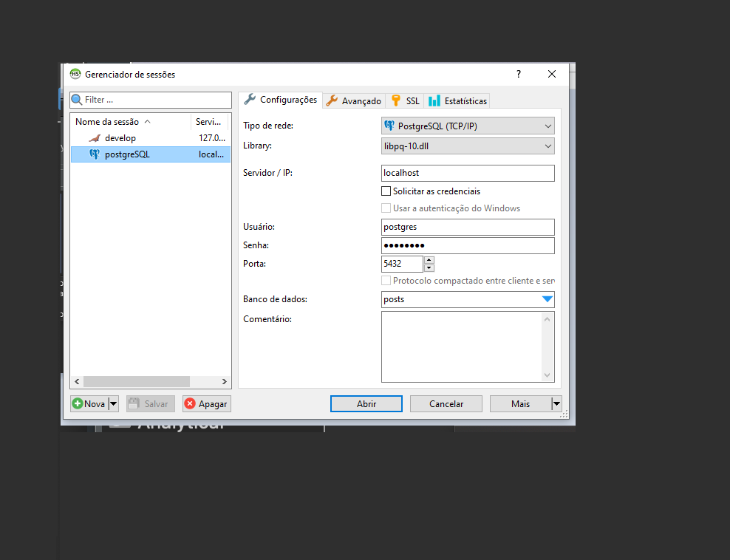Open the Nova button dropdown arrow
Screen dimensions: 730x560
point(113,403)
